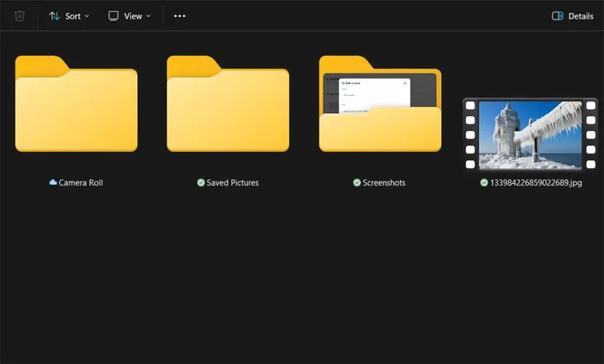Click the Details pane icon

coord(557,16)
